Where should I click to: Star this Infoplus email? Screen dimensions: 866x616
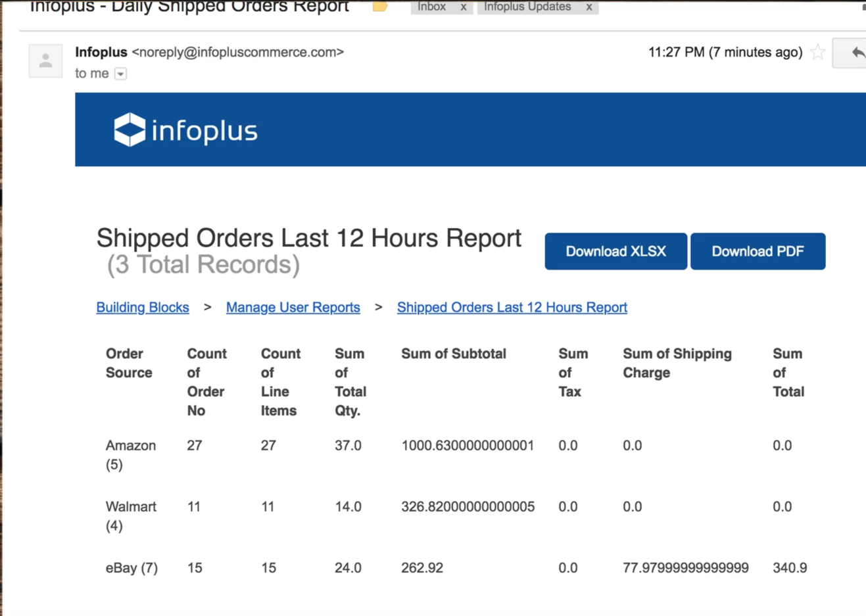[817, 53]
